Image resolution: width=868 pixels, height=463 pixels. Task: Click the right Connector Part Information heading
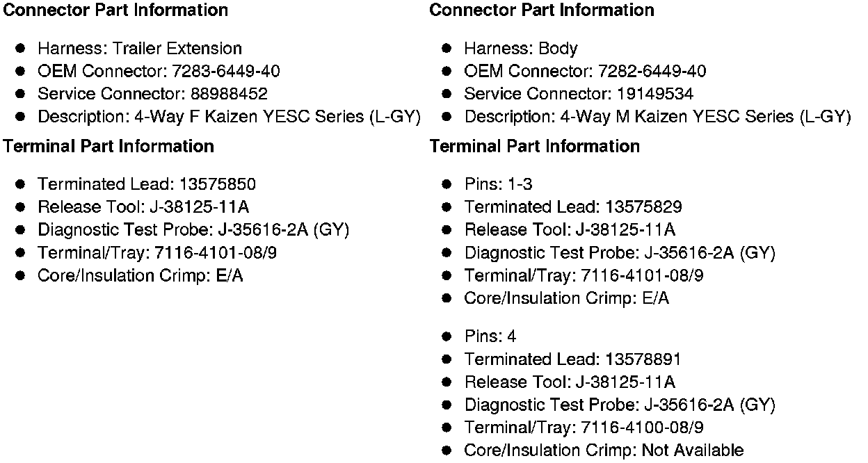542,10
